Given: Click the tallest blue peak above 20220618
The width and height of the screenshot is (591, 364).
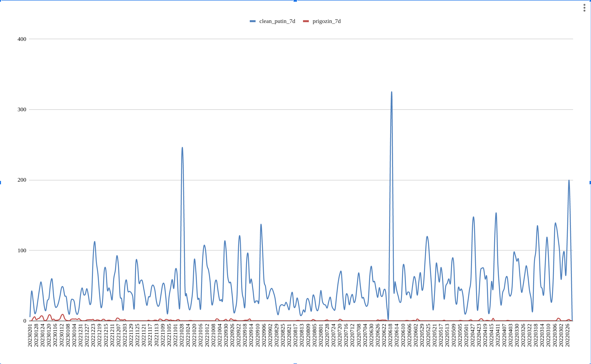Looking at the screenshot, I should [392, 92].
